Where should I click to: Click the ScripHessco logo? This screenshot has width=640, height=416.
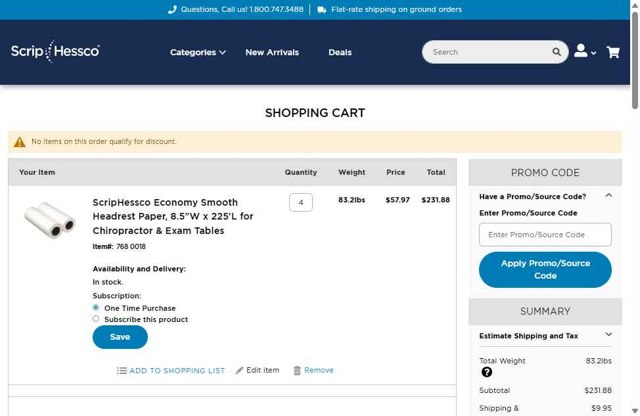pyautogui.click(x=55, y=51)
